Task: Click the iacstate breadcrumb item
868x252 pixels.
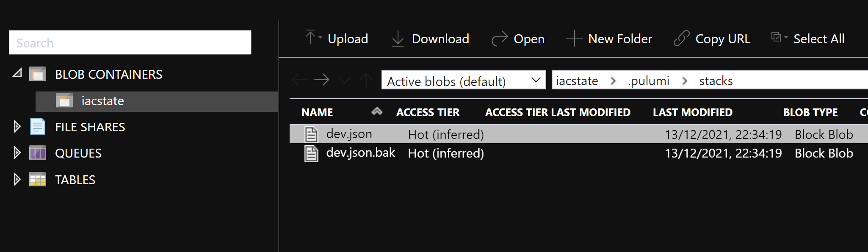Action: [x=577, y=80]
